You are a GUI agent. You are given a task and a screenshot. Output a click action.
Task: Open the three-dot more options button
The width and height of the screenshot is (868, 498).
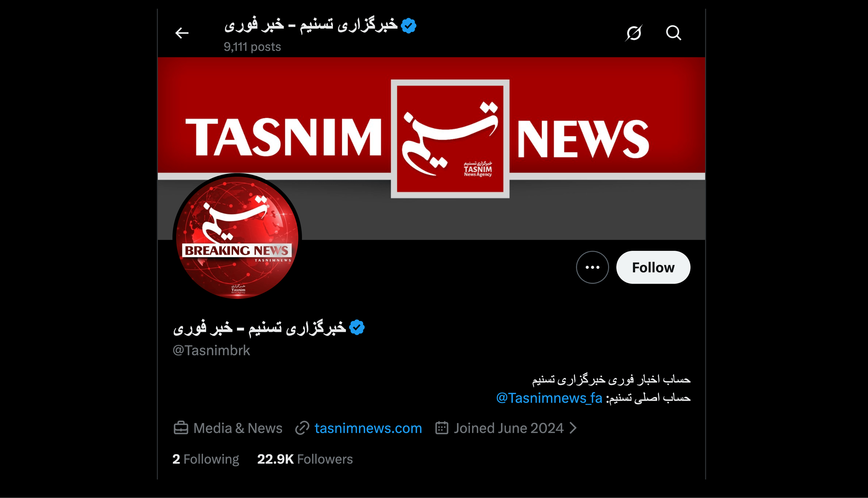(x=592, y=267)
